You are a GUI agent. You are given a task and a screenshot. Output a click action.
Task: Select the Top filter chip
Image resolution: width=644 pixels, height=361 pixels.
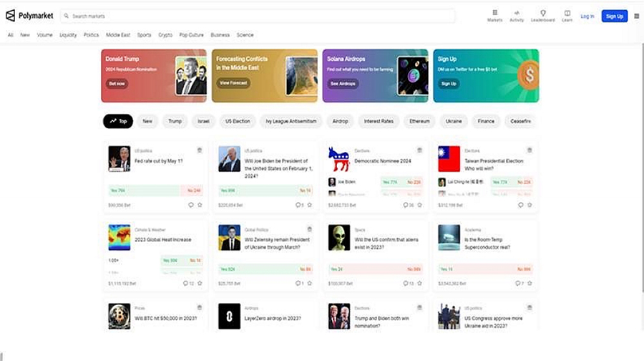tap(118, 121)
